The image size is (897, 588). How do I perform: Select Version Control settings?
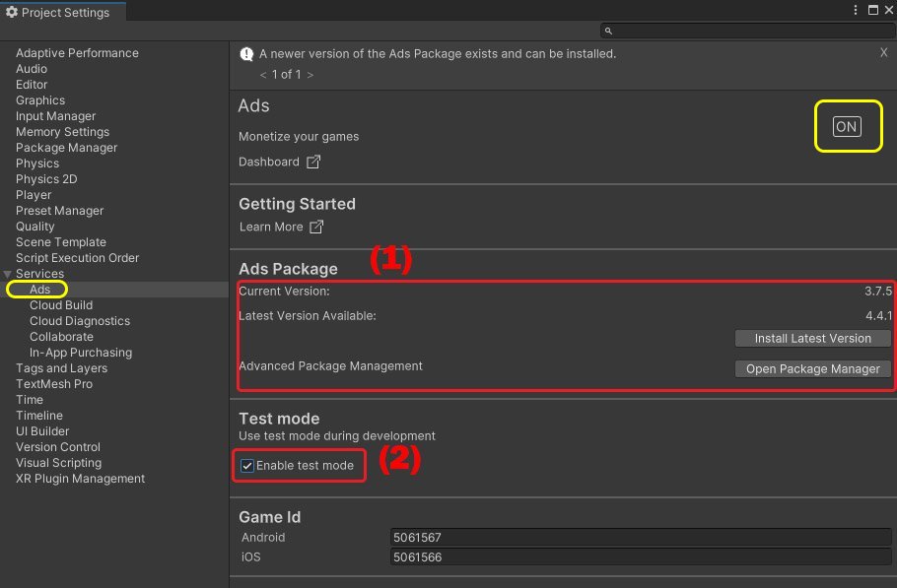[58, 447]
